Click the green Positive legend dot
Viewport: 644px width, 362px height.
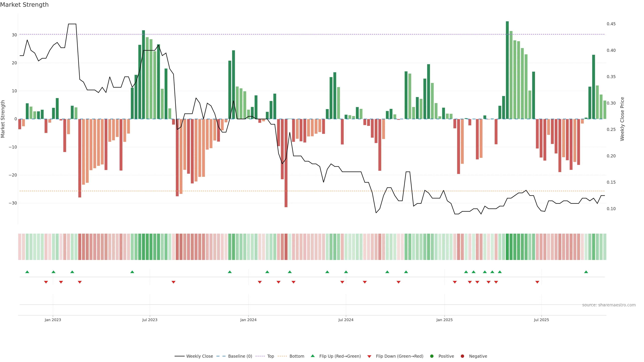(432, 356)
